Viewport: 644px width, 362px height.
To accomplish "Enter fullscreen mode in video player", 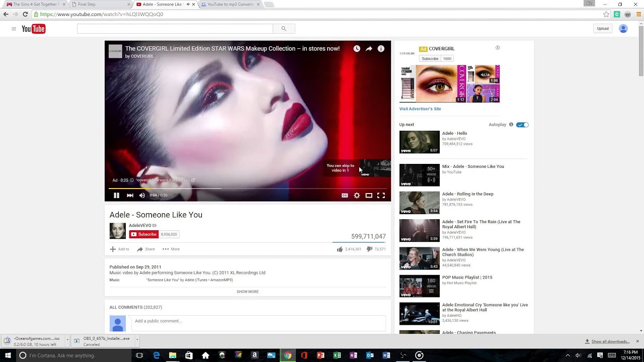I will click(381, 196).
